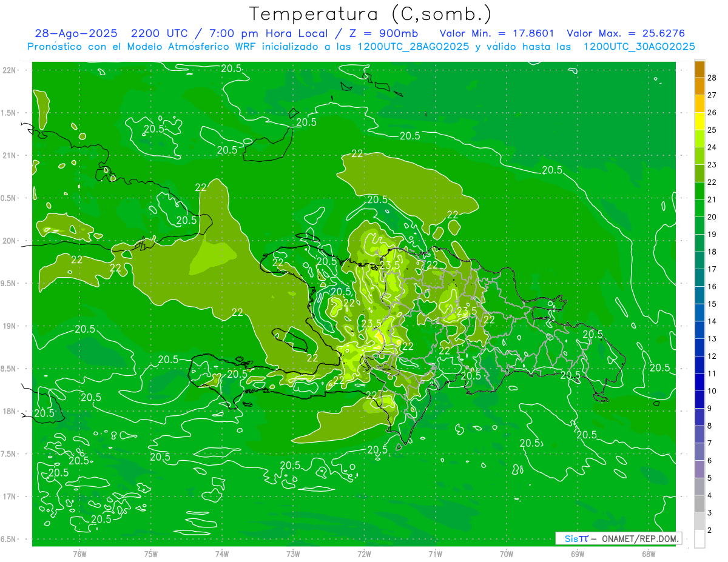728x562 pixels.
Task: Click the "SisTT" logo text
Action: tap(576, 538)
